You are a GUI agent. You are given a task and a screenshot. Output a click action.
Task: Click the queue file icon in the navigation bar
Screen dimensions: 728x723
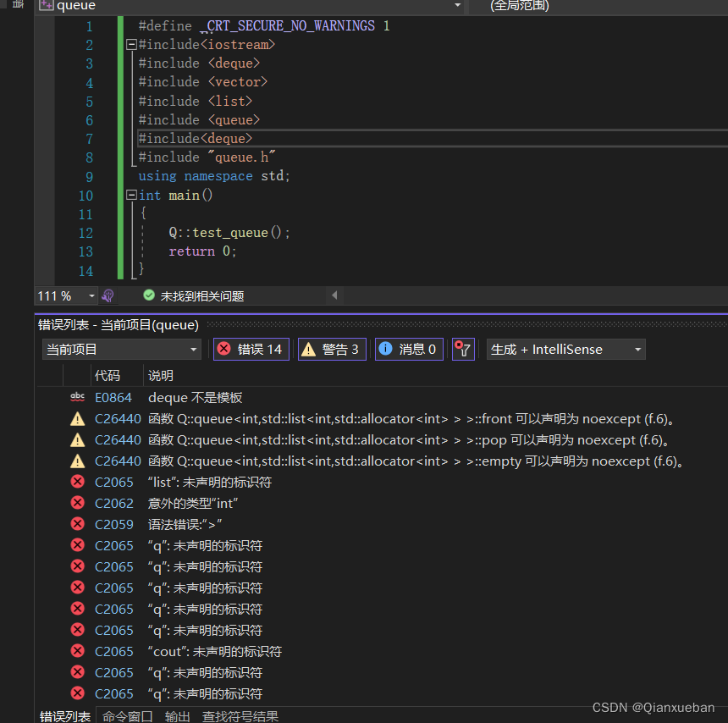pyautogui.click(x=47, y=5)
